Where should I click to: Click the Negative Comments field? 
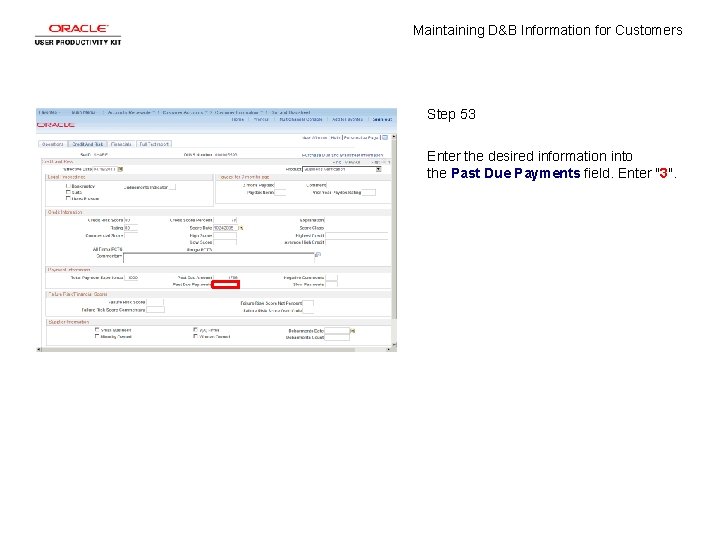[331, 278]
